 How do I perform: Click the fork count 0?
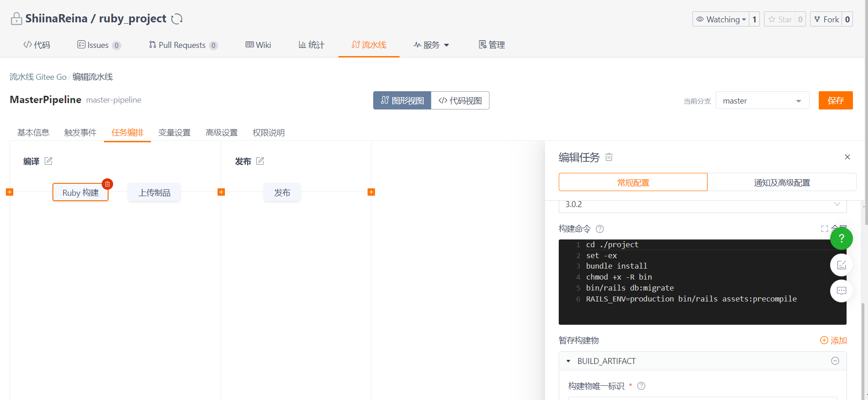(847, 19)
